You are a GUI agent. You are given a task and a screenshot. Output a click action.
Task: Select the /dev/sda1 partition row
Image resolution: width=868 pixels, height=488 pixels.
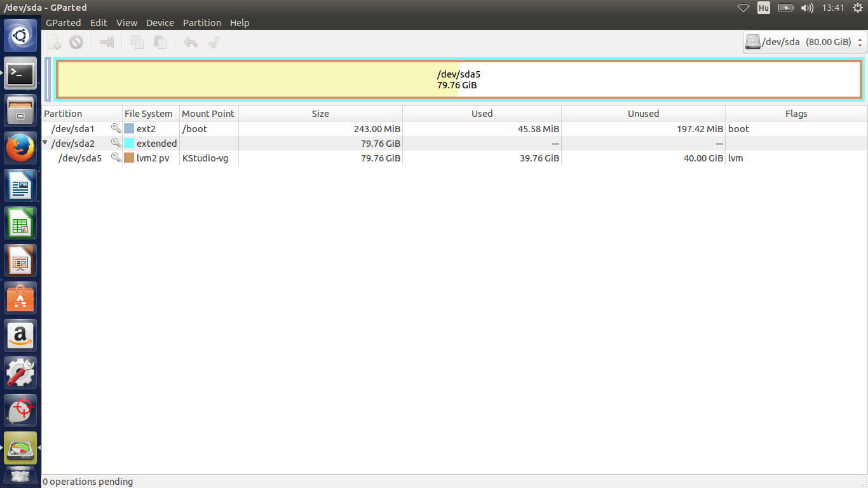[454, 128]
